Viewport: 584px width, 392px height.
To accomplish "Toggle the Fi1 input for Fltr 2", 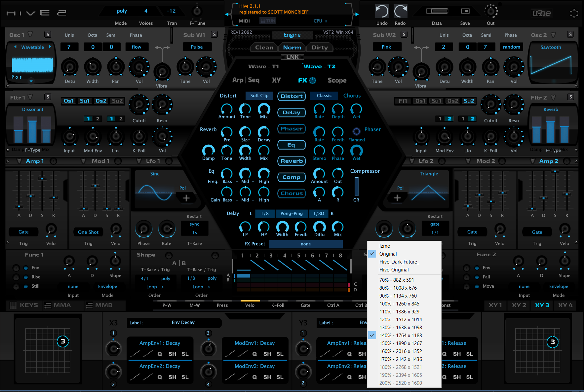I will (x=403, y=101).
